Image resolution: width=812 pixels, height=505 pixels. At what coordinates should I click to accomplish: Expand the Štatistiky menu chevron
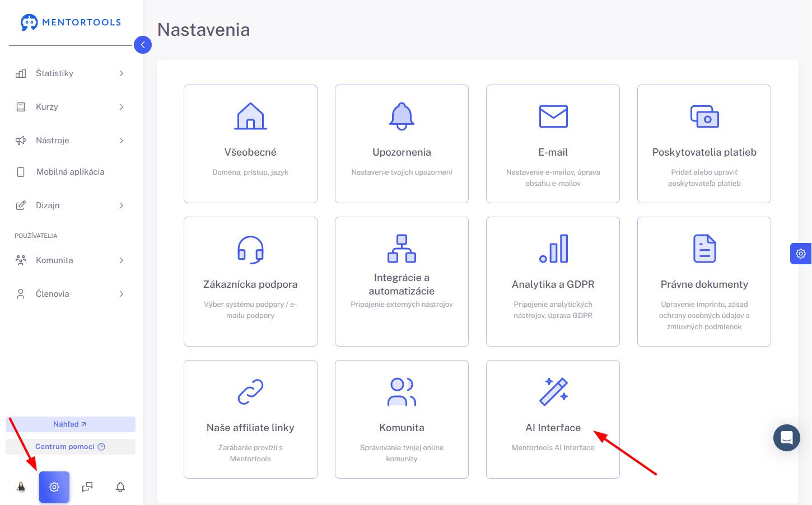[x=122, y=73]
